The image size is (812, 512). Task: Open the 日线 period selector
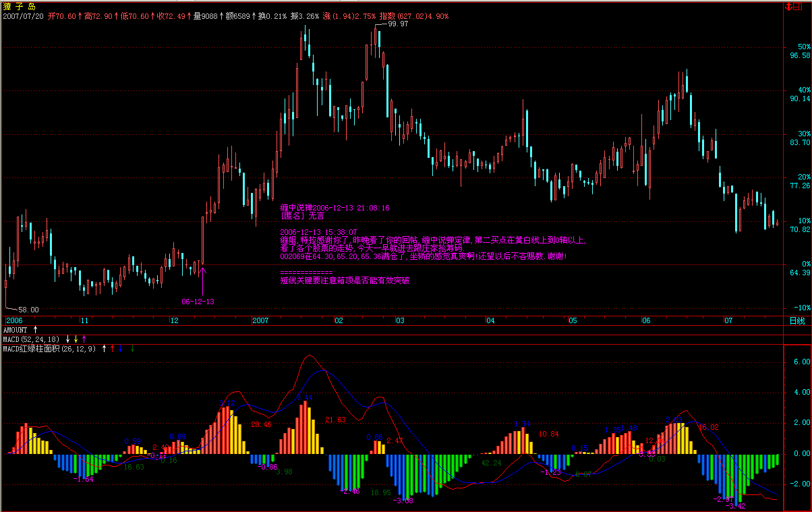click(x=796, y=320)
